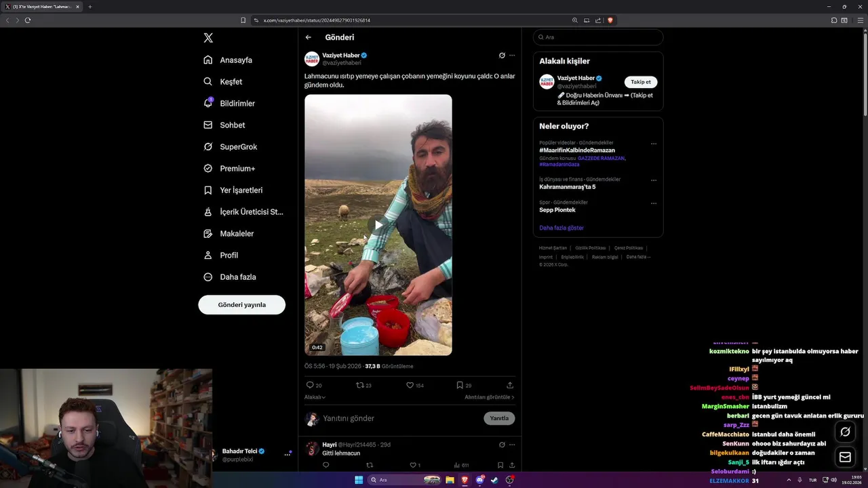Open Vaziyet Haber profile avatar on post

point(312,59)
